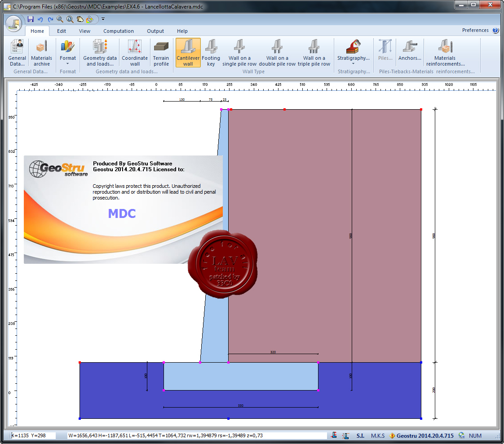Select Footing key wall type
The width and height of the screenshot is (504, 444).
point(211,53)
